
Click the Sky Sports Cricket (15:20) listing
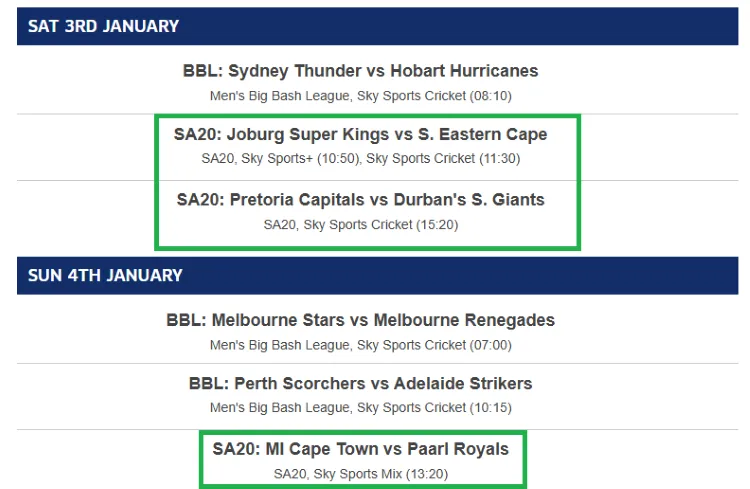pyautogui.click(x=380, y=224)
